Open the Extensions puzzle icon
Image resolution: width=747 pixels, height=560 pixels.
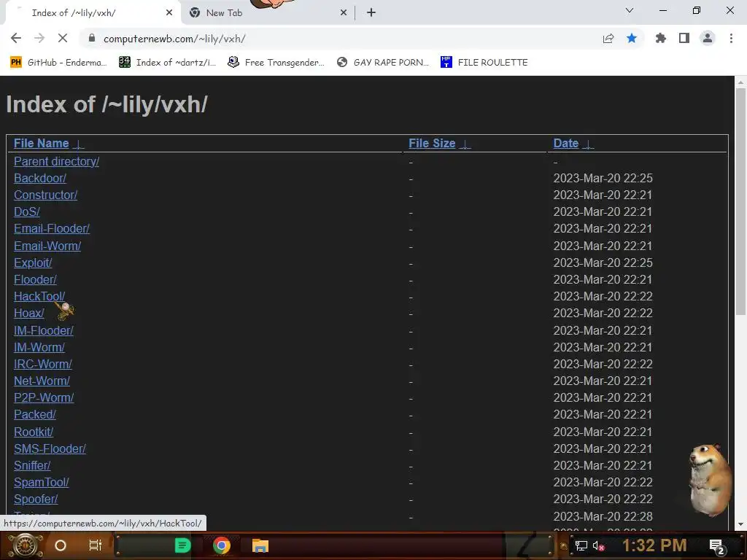point(661,38)
